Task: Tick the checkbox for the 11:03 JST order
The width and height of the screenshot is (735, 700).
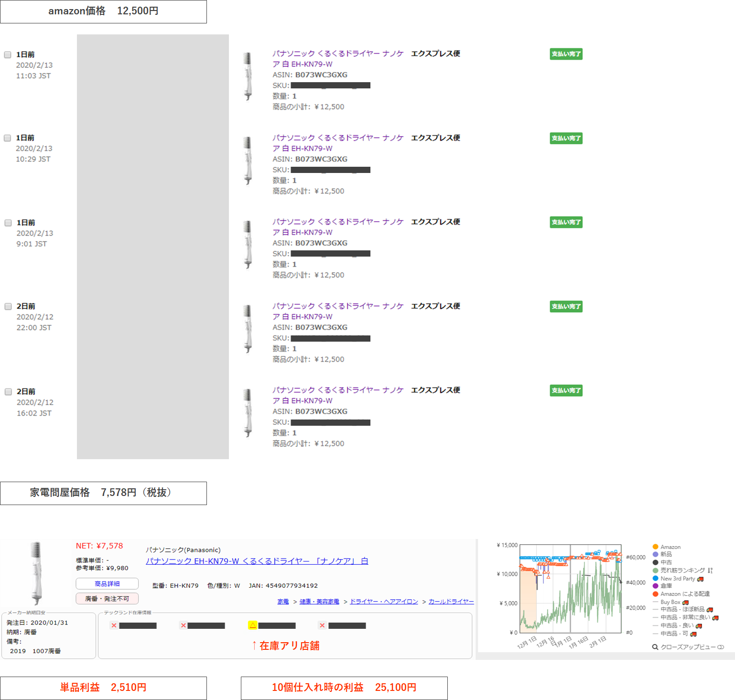Action: [x=8, y=55]
